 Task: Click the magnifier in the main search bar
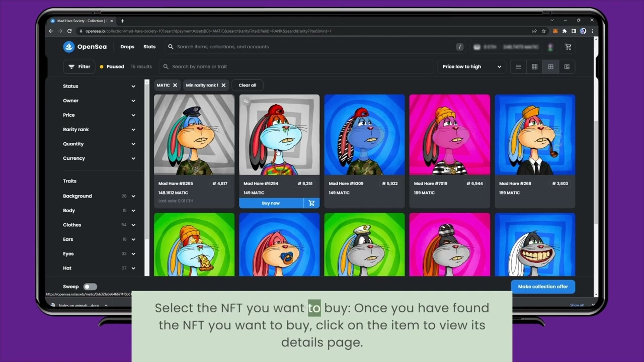(171, 47)
